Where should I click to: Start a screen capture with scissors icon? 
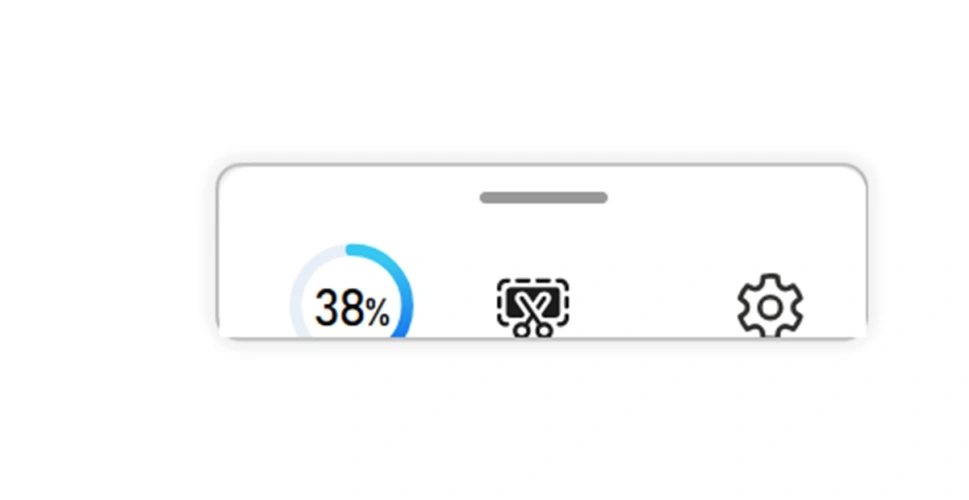pyautogui.click(x=533, y=307)
